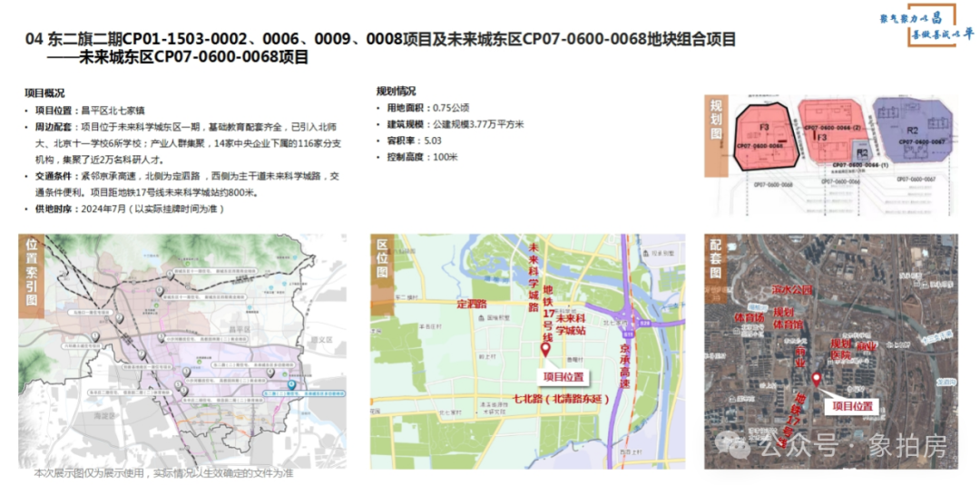This screenshot has width=980, height=485.
Task: Click the red pin in the 配套图 satellite map
Action: (817, 380)
